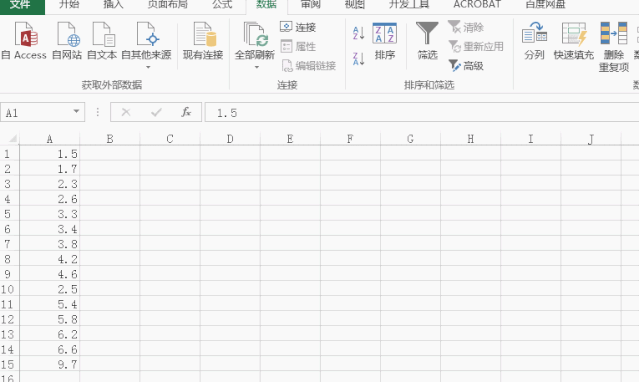The width and height of the screenshot is (639, 382).
Task: Open the Name Box dropdown arrow
Action: coord(76,112)
